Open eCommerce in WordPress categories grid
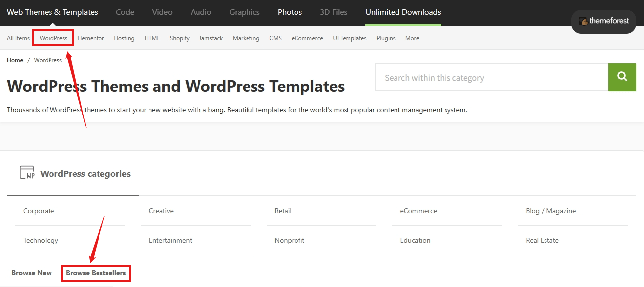The height and width of the screenshot is (287, 644). (x=419, y=211)
